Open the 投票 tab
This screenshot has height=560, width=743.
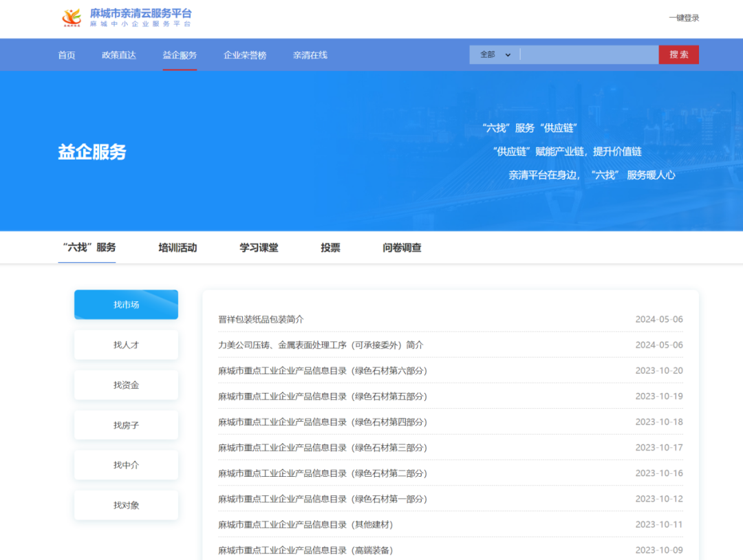(x=330, y=248)
